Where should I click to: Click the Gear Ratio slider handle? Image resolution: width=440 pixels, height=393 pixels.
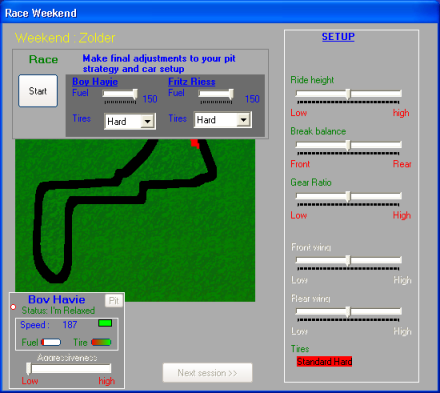348,197
